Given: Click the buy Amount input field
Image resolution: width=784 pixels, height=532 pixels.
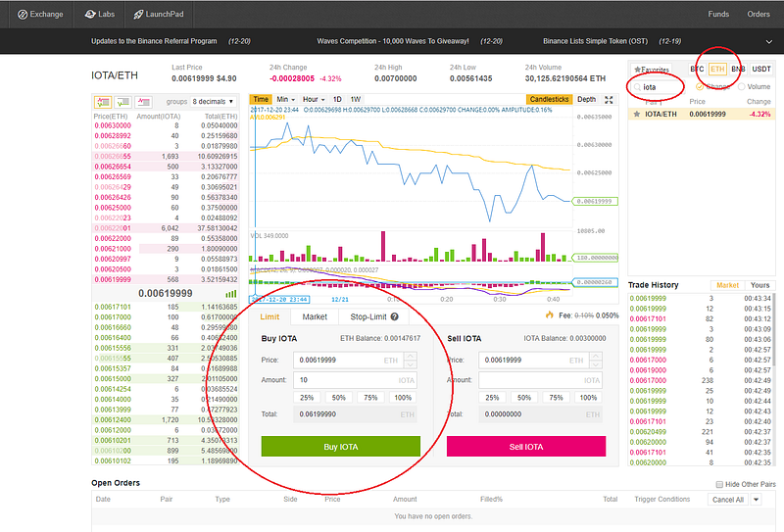Looking at the screenshot, I should [355, 380].
